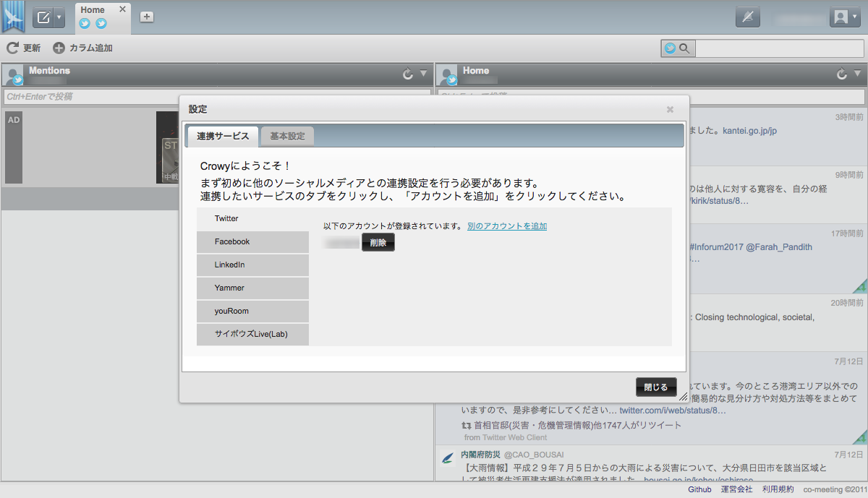The image size is (868, 498).
Task: Choose search service via Twitter icon
Action: [x=670, y=48]
